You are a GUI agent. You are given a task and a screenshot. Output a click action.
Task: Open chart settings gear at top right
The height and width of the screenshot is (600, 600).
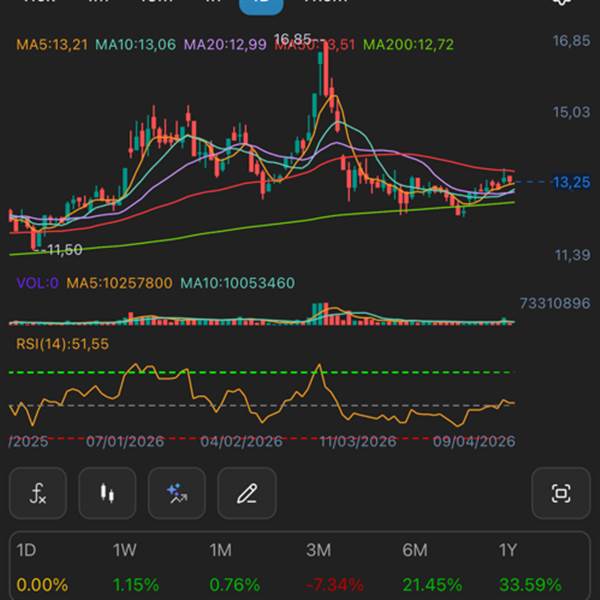click(562, 3)
